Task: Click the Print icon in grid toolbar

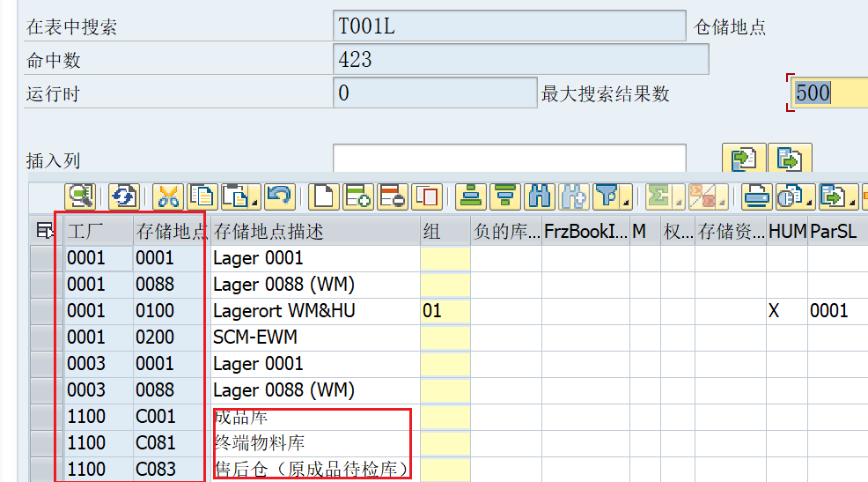Action: pyautogui.click(x=756, y=197)
